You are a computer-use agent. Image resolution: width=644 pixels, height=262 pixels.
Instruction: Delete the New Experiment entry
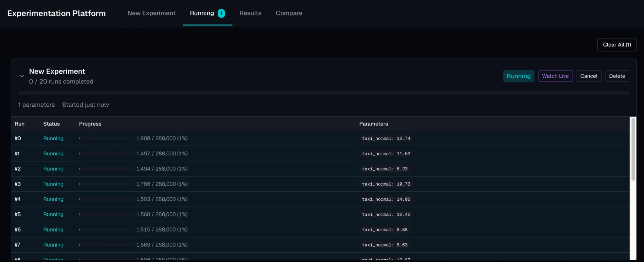(617, 76)
